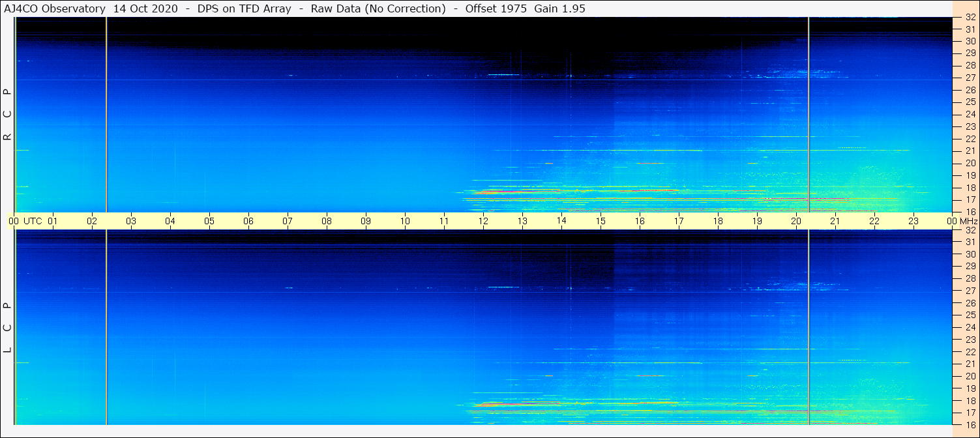Click the 24 MHz label of the RCP panel

click(x=970, y=115)
